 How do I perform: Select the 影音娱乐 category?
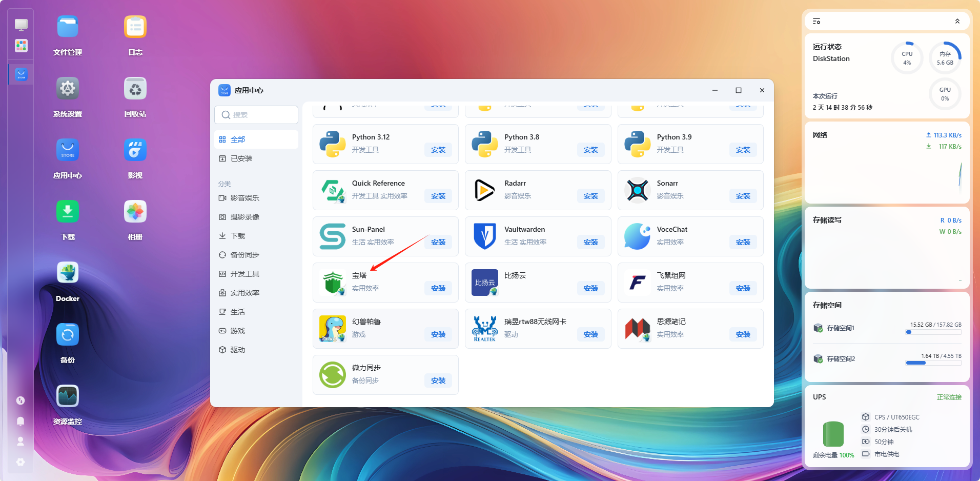pyautogui.click(x=245, y=197)
